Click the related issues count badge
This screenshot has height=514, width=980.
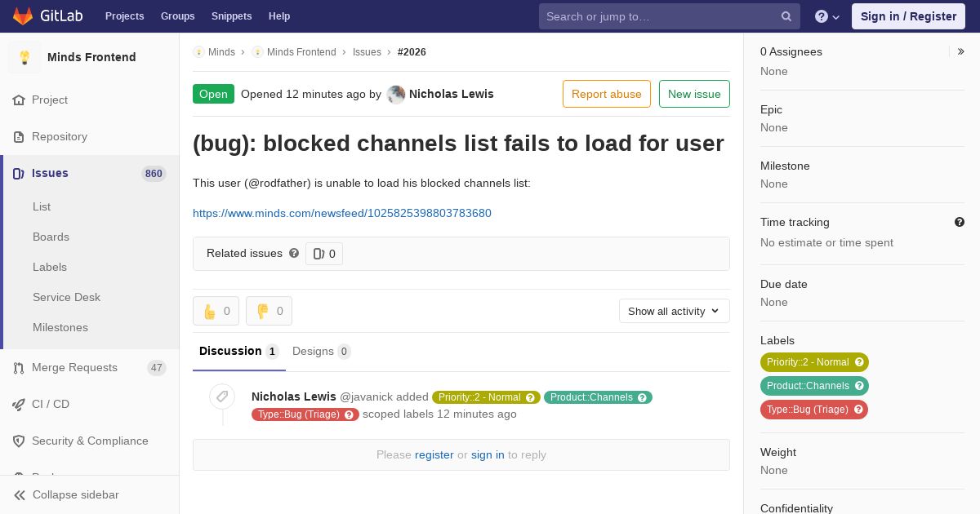[324, 254]
